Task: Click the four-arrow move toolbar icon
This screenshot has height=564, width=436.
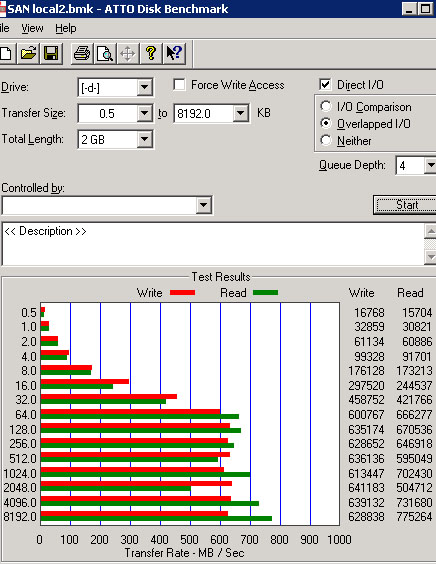Action: (127, 54)
